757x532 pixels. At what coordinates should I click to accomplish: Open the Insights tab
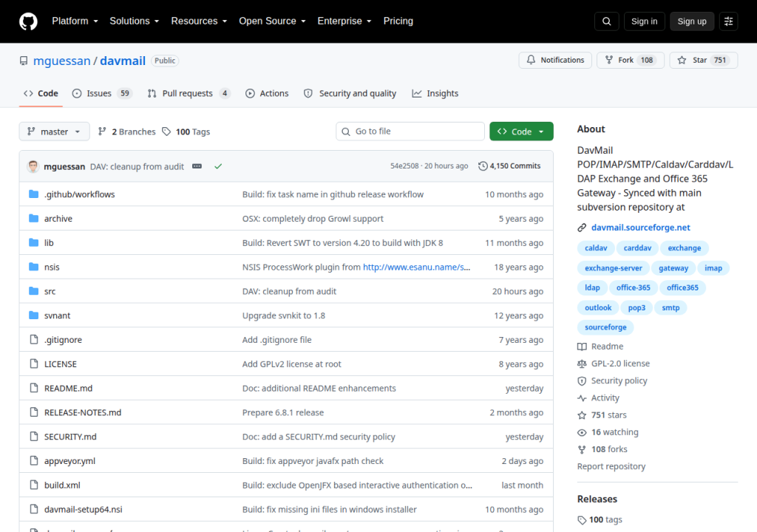coord(435,93)
